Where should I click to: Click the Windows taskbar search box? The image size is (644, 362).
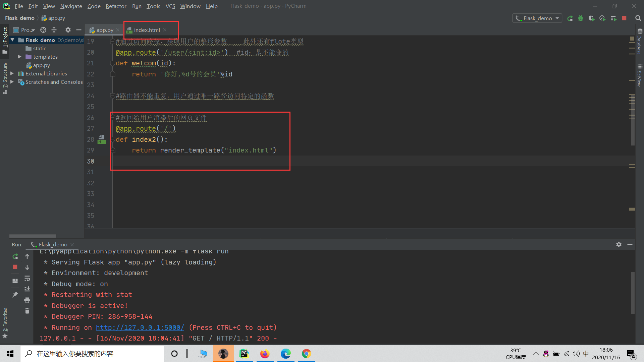click(x=92, y=354)
